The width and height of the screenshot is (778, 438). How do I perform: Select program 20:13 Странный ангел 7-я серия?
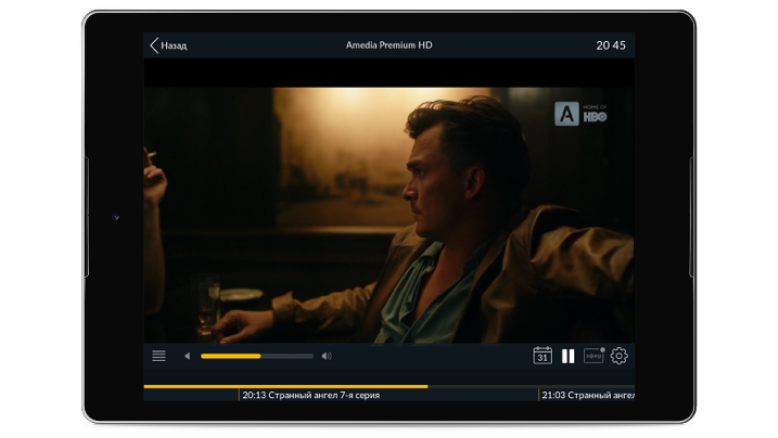point(311,395)
